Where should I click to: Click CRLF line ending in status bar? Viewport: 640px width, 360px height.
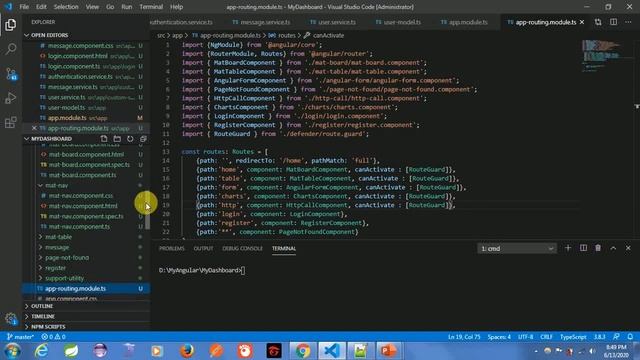pyautogui.click(x=547, y=337)
